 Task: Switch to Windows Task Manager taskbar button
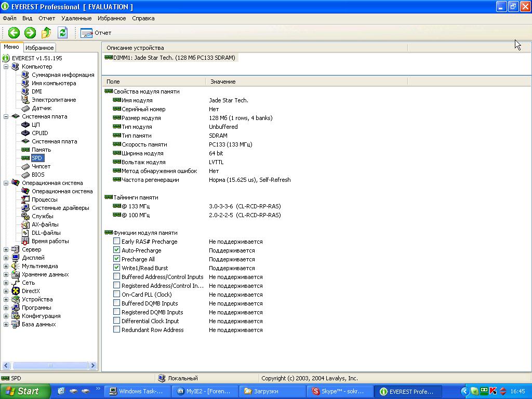coord(137,391)
